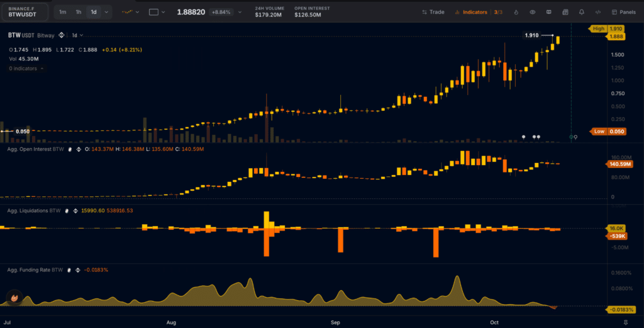Viewport: 644px width, 328px height.
Task: Click exchange icon beside Agg. Funding Rate
Action: click(x=77, y=270)
